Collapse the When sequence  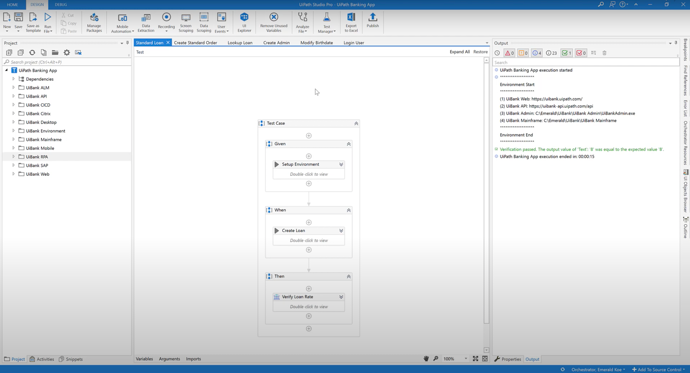click(349, 210)
